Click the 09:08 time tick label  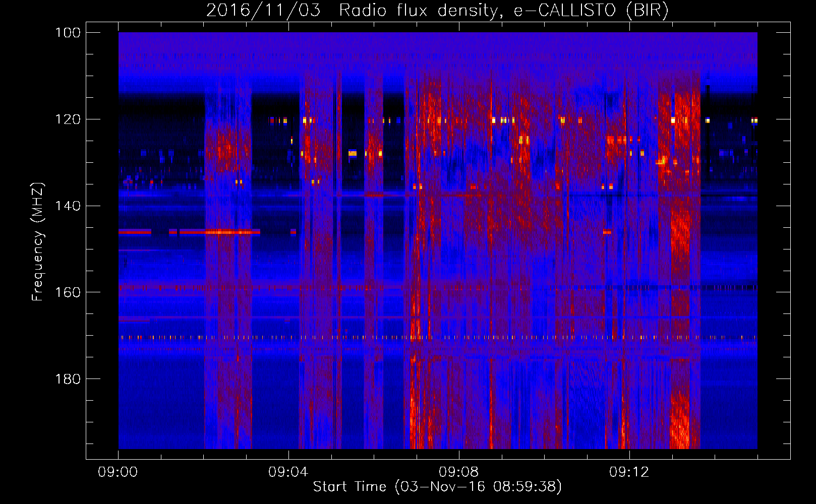tap(459, 472)
